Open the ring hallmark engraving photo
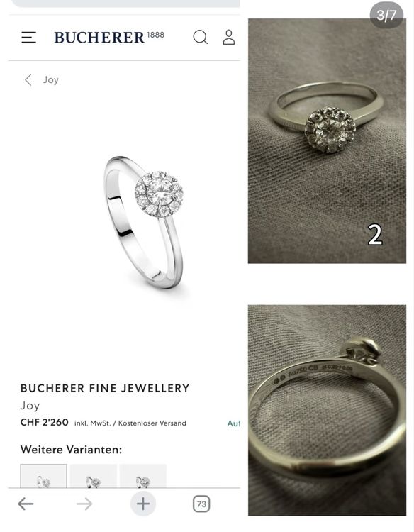414x532 pixels. [x=327, y=410]
